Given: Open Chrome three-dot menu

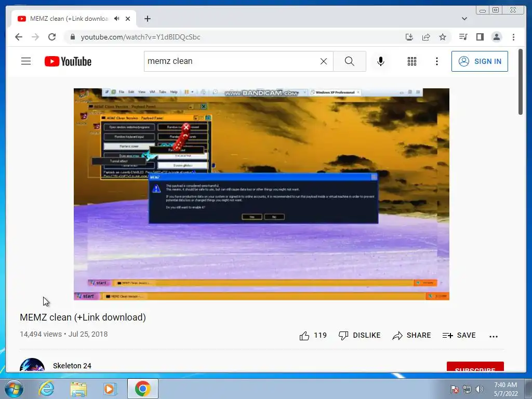Looking at the screenshot, I should pyautogui.click(x=513, y=37).
